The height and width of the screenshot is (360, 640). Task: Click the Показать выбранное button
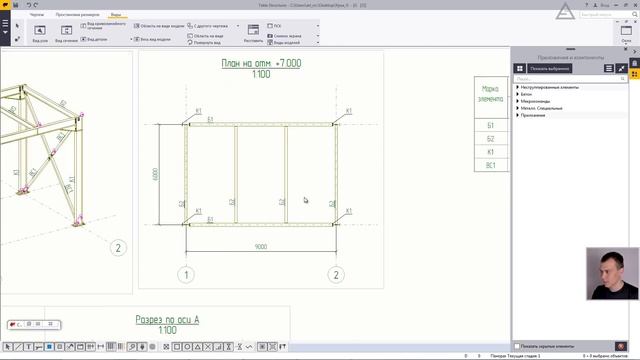[549, 69]
